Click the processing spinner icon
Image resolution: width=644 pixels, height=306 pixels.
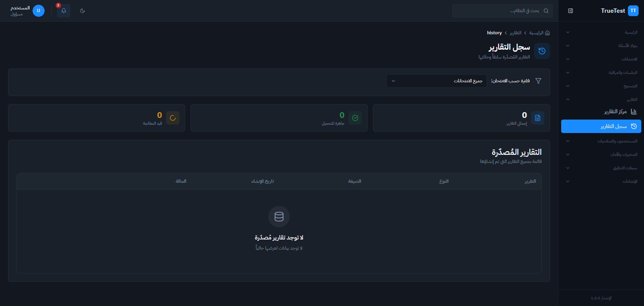173,118
